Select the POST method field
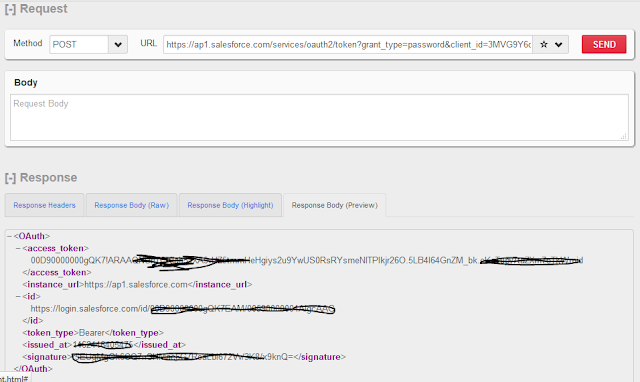This screenshot has height=382, width=640. [79, 44]
